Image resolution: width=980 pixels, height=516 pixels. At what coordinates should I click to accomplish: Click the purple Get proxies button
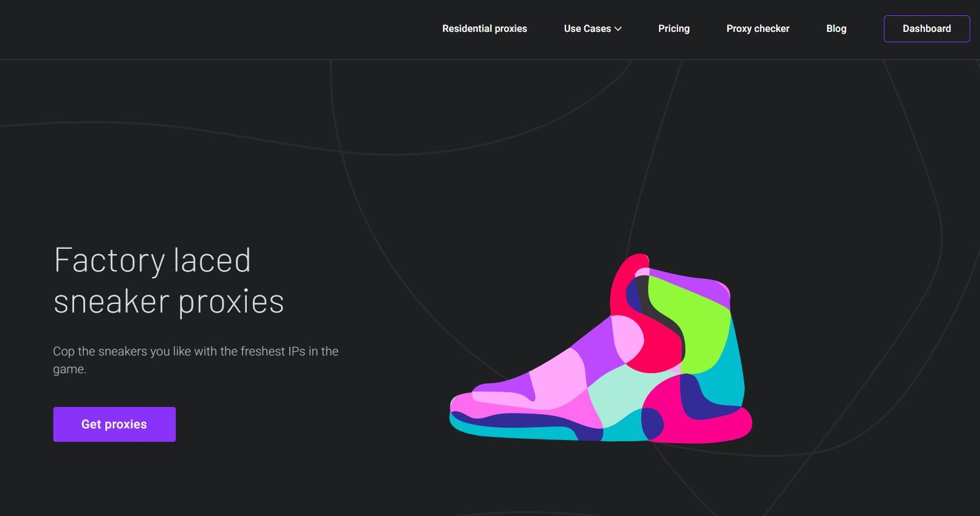[115, 424]
